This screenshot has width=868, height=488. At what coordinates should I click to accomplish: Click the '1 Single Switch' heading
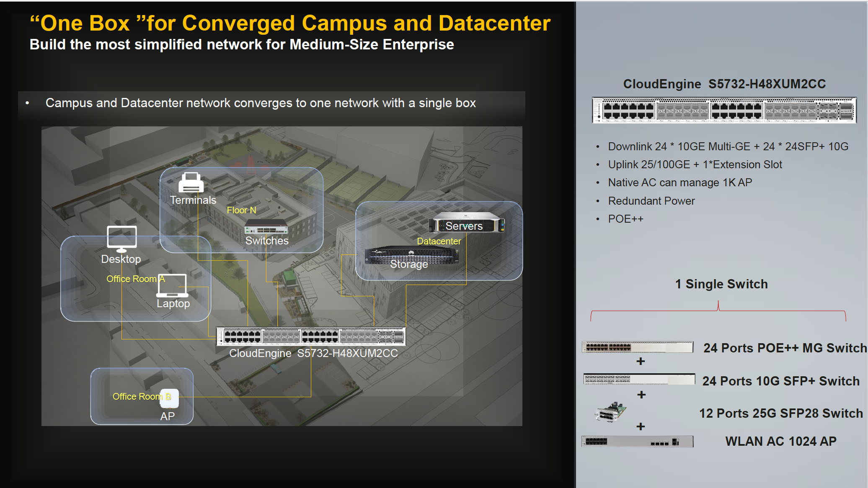click(x=721, y=284)
